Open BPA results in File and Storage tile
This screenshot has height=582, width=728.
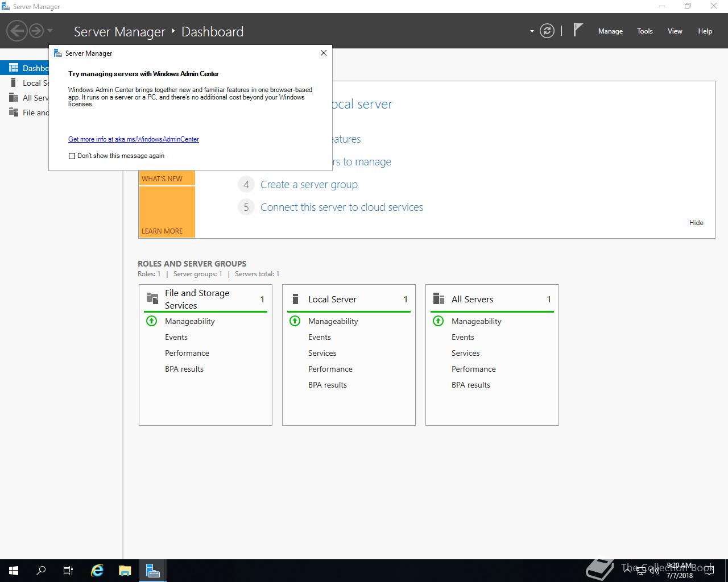click(184, 369)
